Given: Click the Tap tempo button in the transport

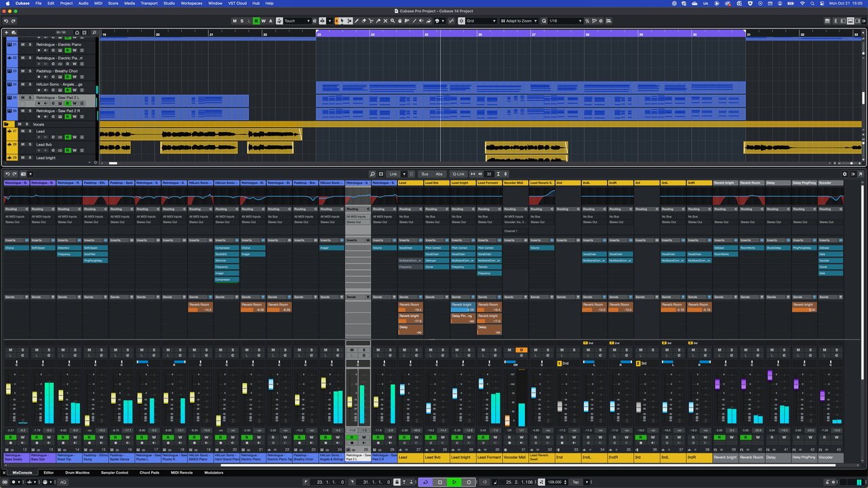Looking at the screenshot, I should pos(575,482).
